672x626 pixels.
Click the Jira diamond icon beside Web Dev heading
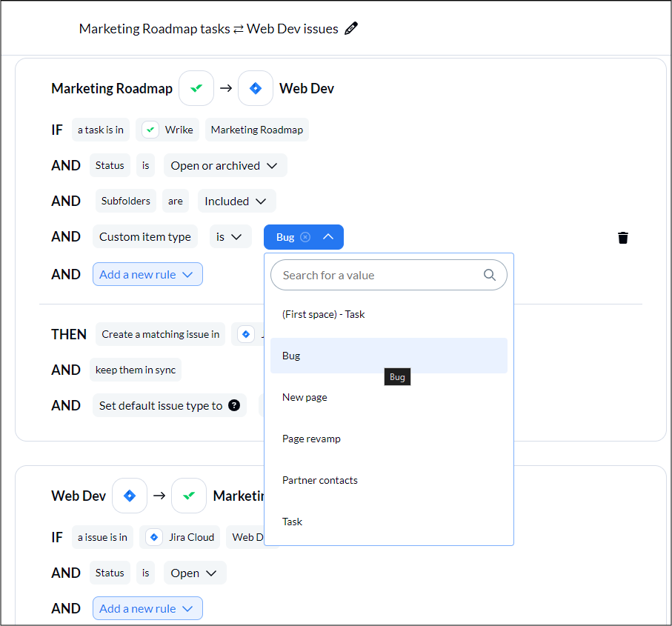pyautogui.click(x=256, y=88)
